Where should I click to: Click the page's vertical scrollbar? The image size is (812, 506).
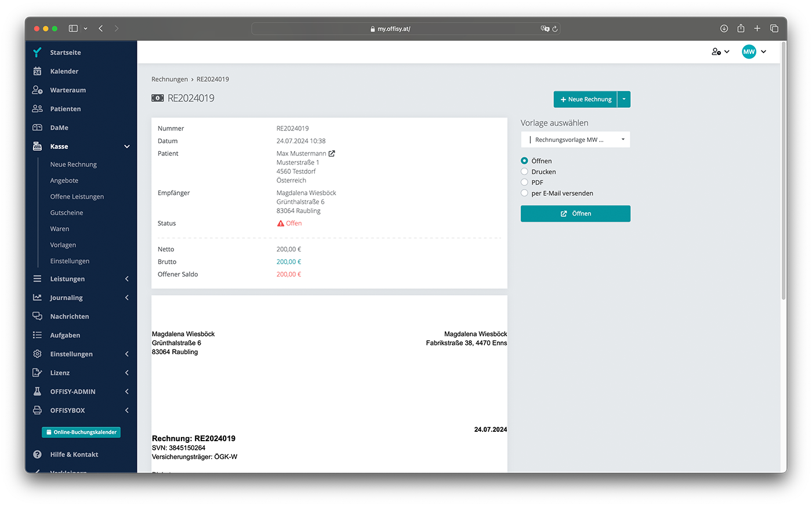click(x=783, y=174)
